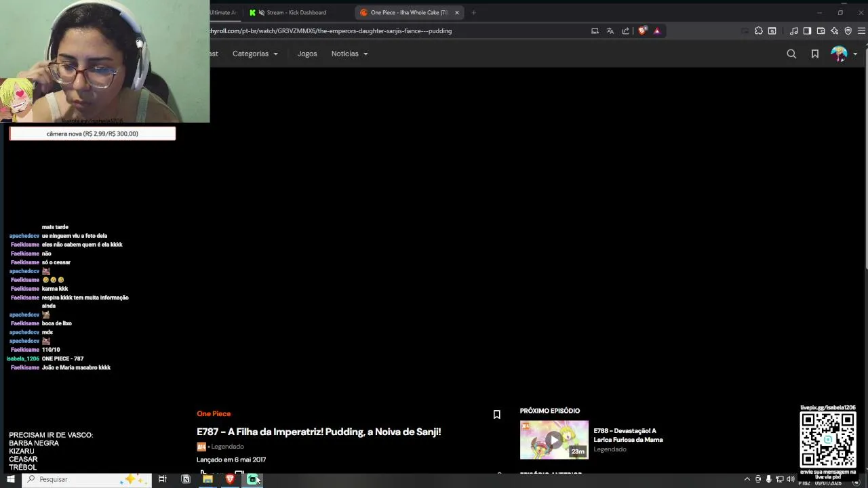This screenshot has width=868, height=488.
Task: Click the isabela_1206 chat username
Action: coord(23,359)
